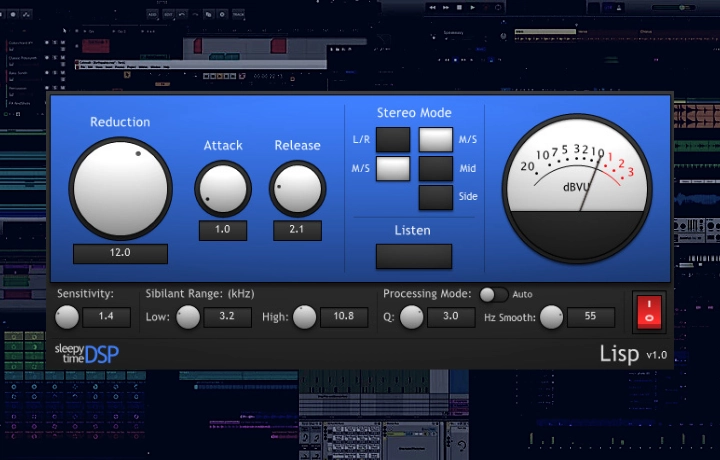Enable the Mid stereo mode button
Screen dimensions: 720x460
(x=436, y=168)
